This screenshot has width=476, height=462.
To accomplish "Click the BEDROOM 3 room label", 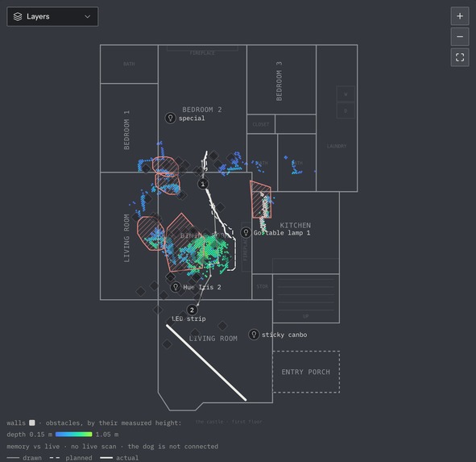I will tap(279, 81).
